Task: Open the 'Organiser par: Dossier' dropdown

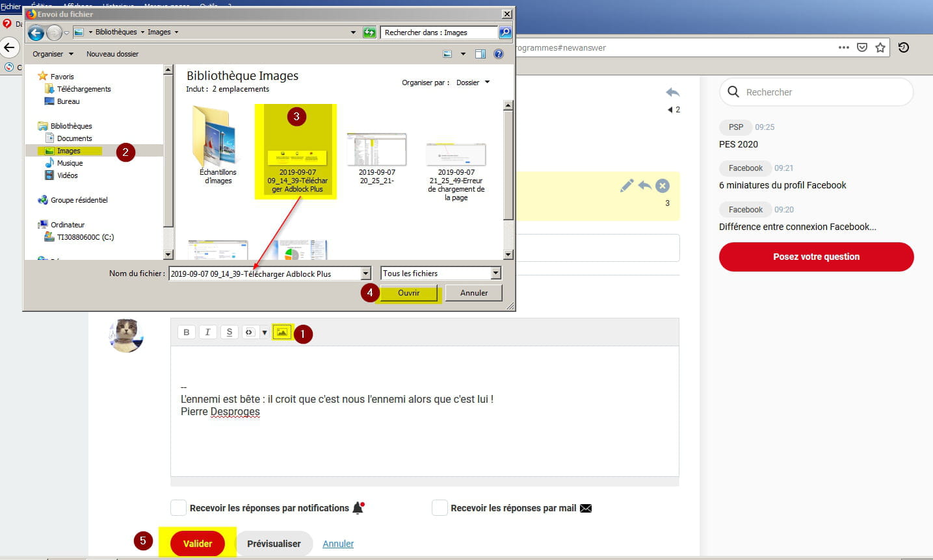Action: coord(473,83)
